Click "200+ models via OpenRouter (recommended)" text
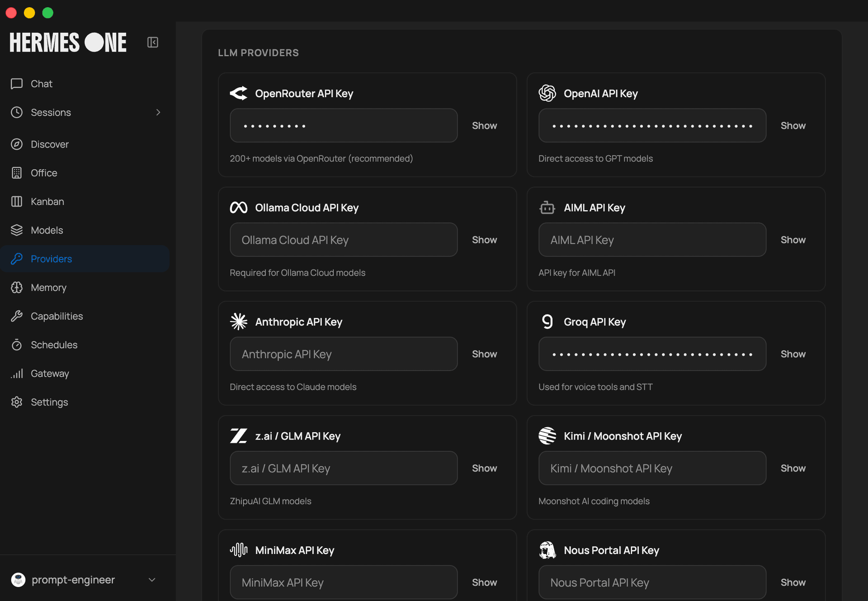 pyautogui.click(x=321, y=158)
